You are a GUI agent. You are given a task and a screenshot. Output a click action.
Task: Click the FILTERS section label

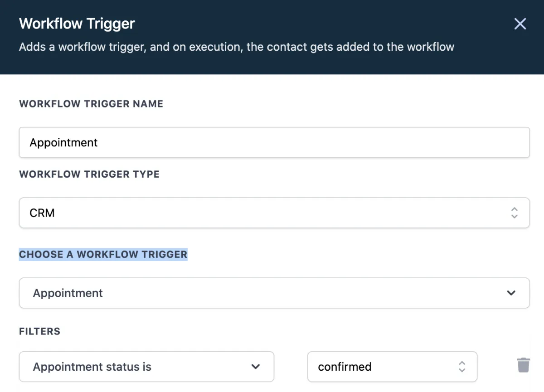[39, 331]
